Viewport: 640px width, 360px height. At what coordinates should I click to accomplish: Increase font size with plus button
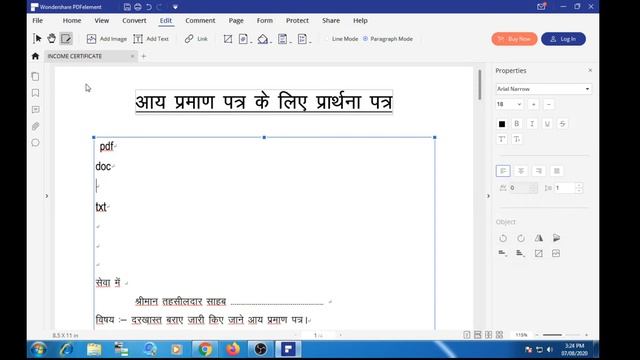click(x=533, y=104)
